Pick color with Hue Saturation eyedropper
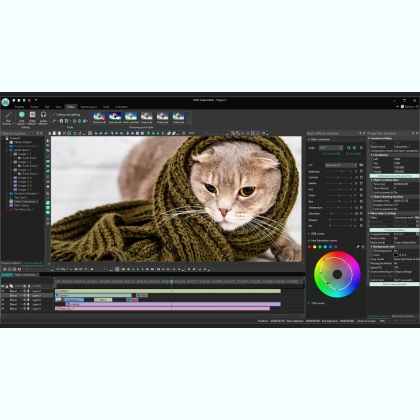The image size is (420, 420). (358, 247)
